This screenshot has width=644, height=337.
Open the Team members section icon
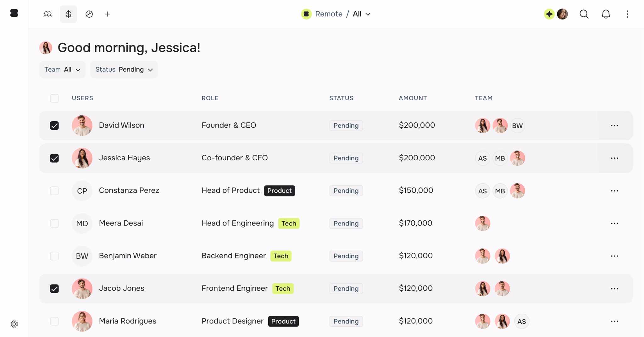pos(48,14)
